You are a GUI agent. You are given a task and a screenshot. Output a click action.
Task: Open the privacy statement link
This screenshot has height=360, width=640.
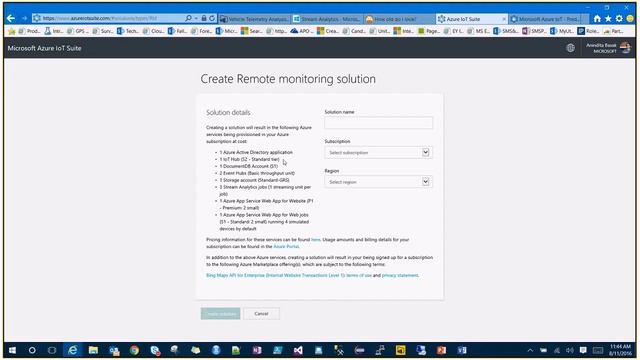[400, 276]
